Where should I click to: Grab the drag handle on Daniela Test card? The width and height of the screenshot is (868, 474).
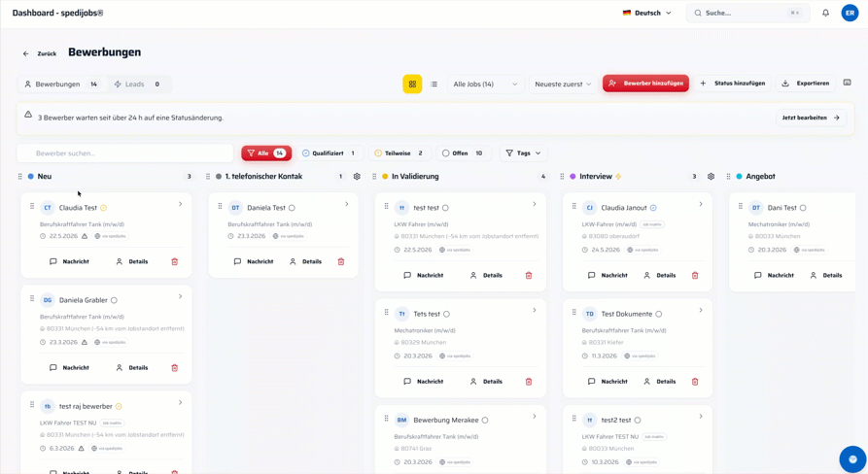tap(220, 206)
